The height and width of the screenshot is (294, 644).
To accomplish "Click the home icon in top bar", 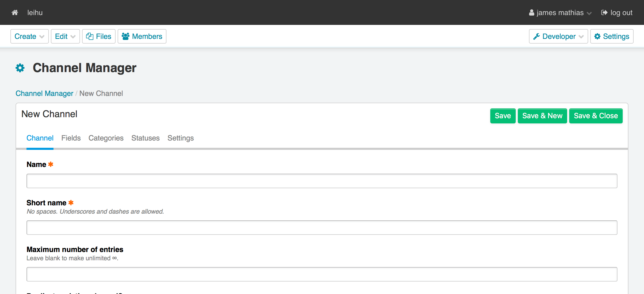I will 15,12.
